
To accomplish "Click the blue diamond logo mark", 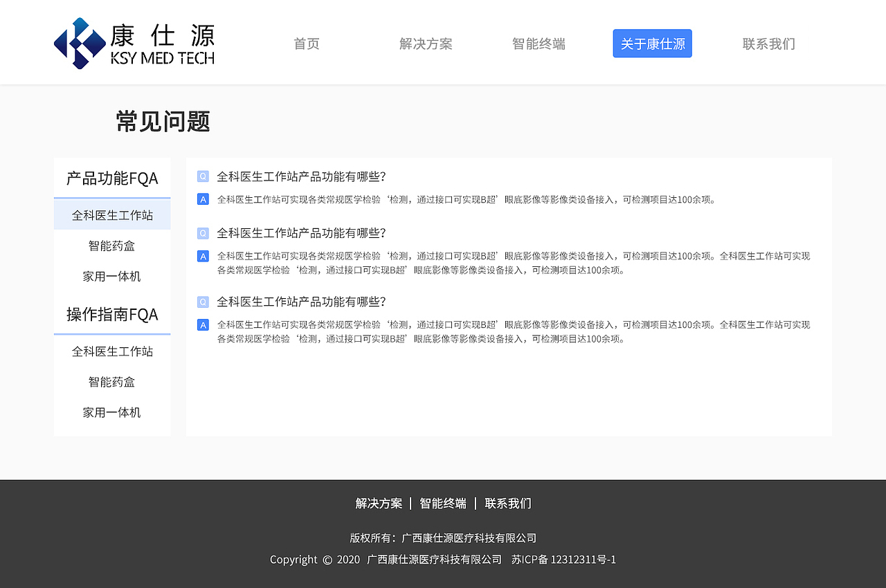I will (78, 43).
